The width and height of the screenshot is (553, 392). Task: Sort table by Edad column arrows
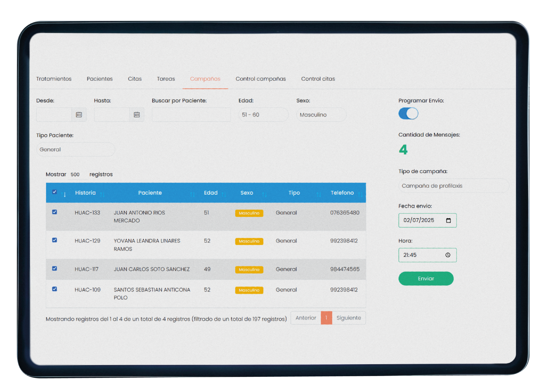coord(224,194)
